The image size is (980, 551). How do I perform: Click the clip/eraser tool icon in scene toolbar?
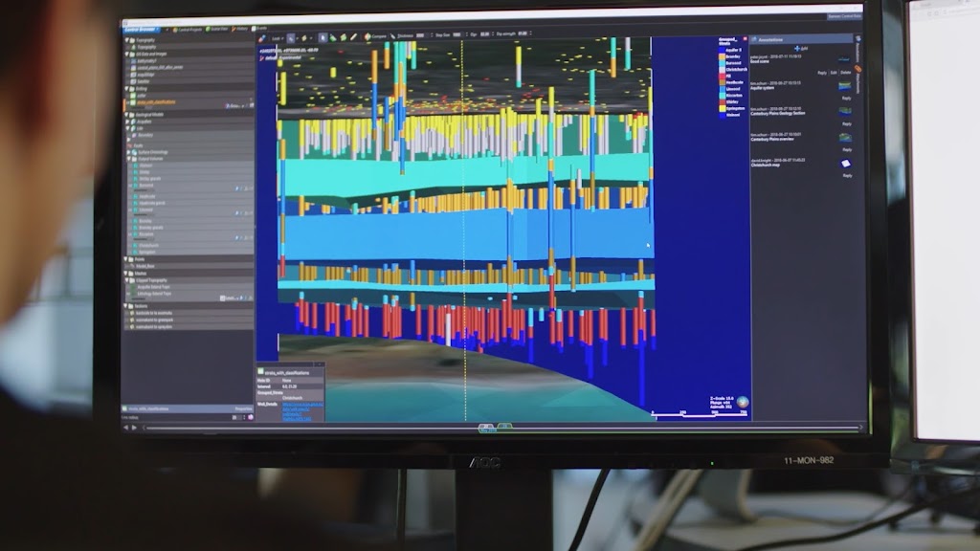pos(262,38)
